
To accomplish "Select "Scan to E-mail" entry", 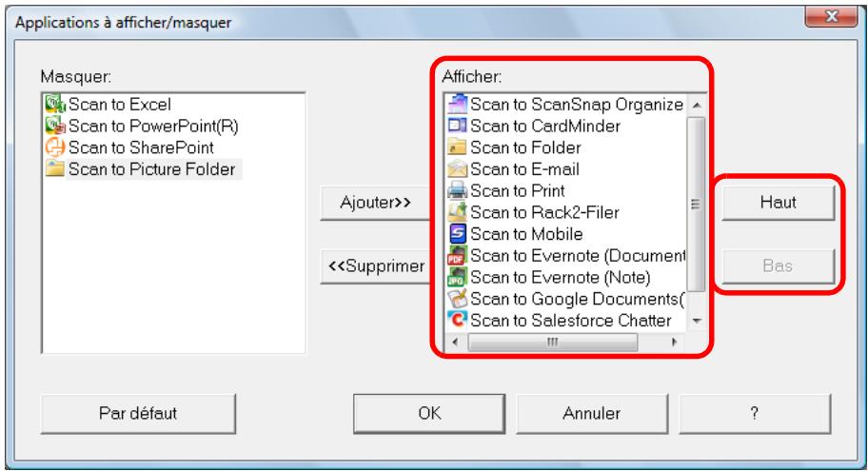I will point(524,168).
